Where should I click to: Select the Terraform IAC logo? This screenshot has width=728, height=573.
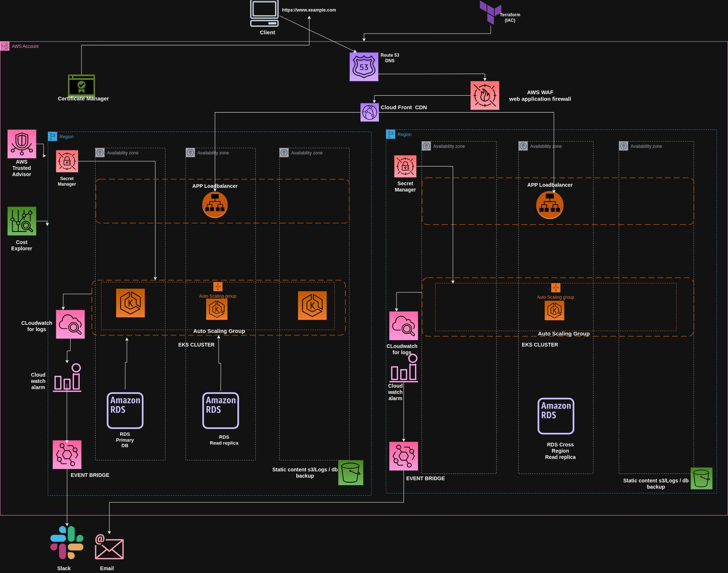(x=490, y=12)
